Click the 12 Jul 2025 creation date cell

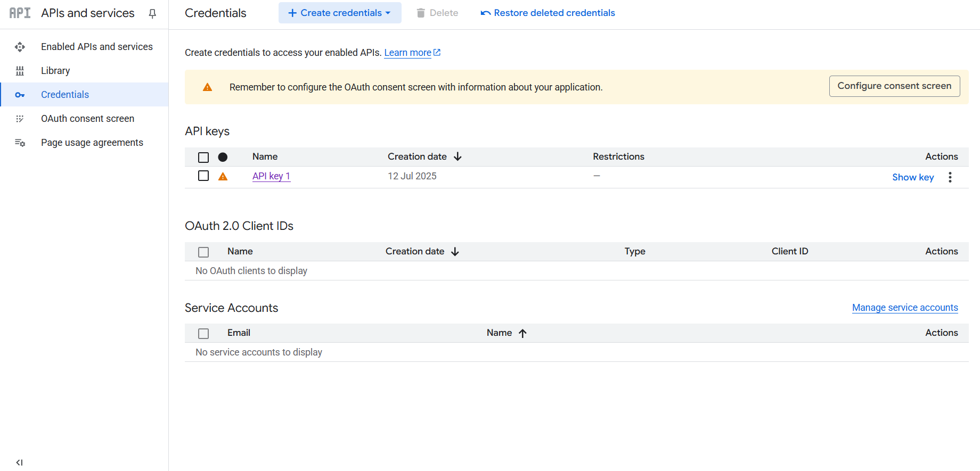[412, 176]
